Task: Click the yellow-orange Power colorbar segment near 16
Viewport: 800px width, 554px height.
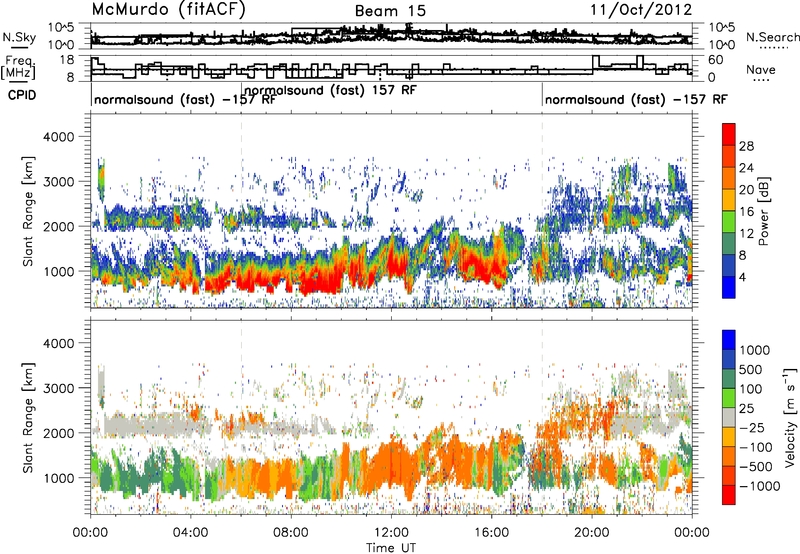Action: (x=729, y=200)
